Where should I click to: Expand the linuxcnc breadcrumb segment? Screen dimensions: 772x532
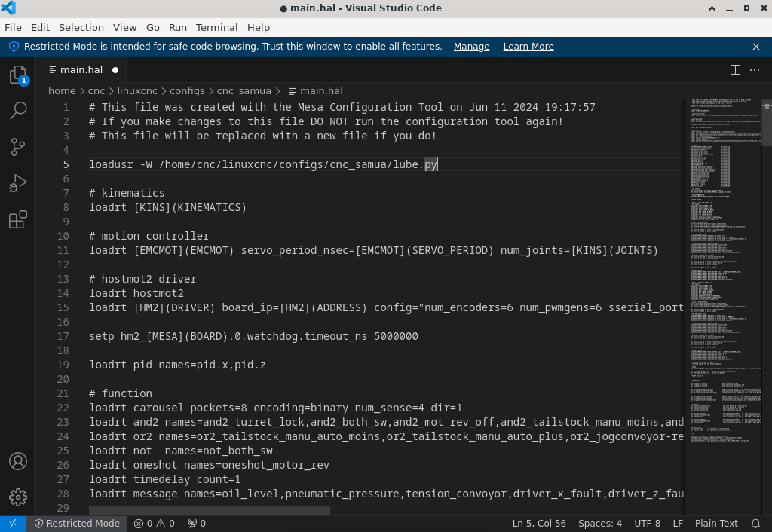coord(137,91)
